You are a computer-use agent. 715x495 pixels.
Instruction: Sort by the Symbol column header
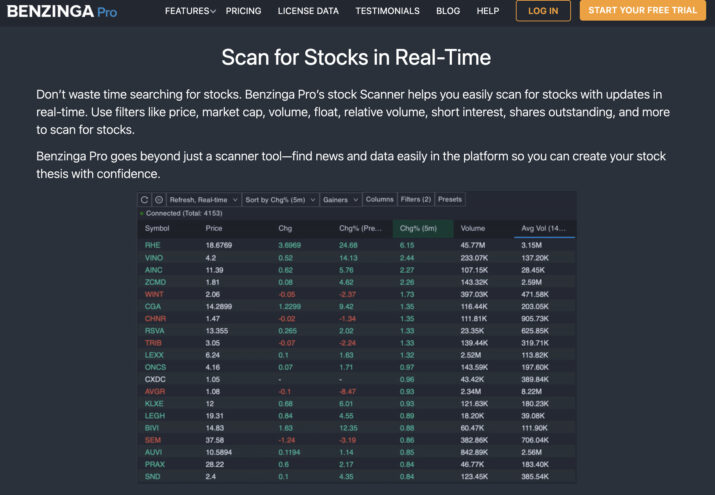(x=157, y=228)
